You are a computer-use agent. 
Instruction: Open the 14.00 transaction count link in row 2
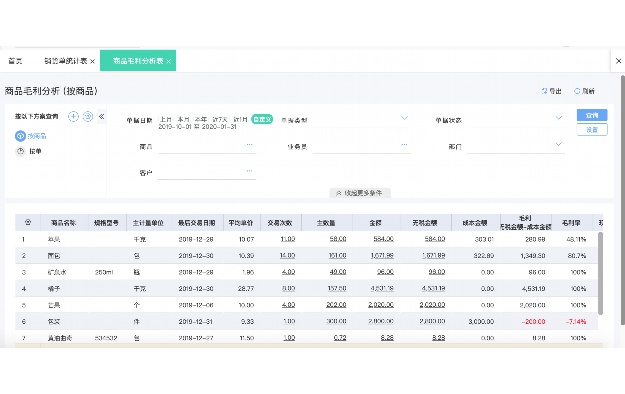point(287,255)
